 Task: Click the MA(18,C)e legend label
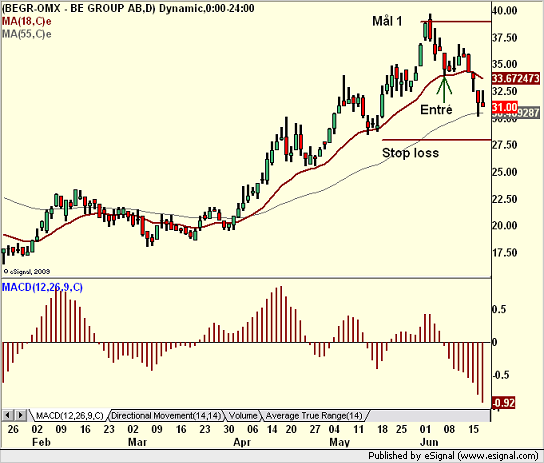tap(26, 22)
